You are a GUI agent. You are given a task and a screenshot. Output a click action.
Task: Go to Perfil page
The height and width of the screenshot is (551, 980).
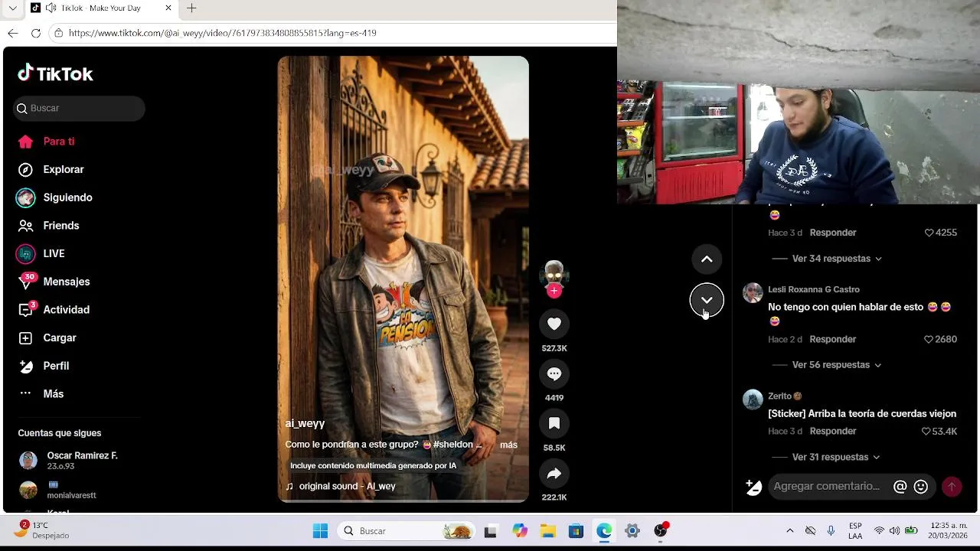point(44,366)
